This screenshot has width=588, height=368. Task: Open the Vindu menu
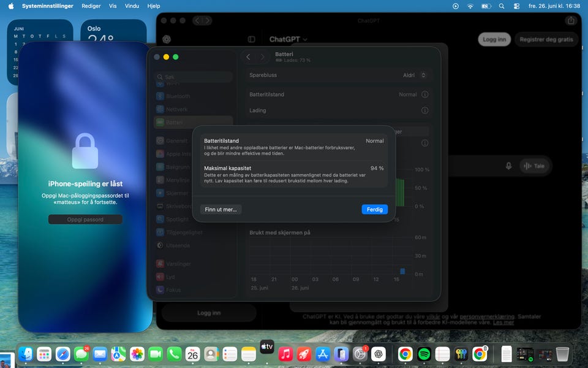click(132, 6)
